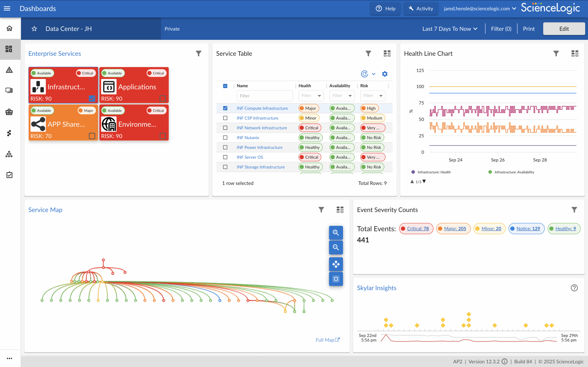
Task: Expand the Last 7 Days To Now dropdown
Action: (450, 29)
